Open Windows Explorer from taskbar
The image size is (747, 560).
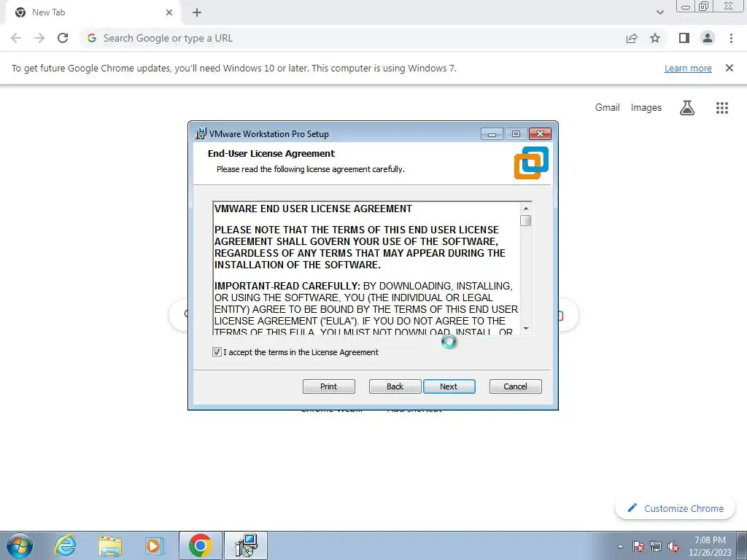click(x=110, y=545)
